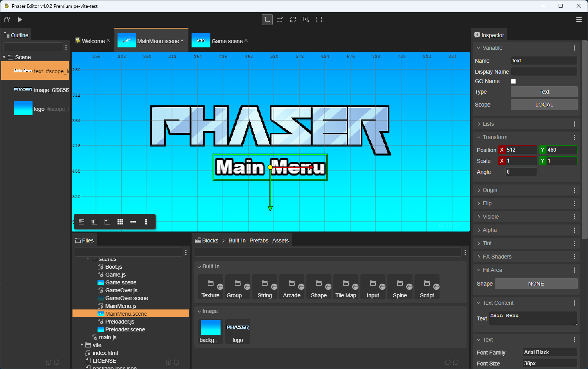Switch to the Game.scene tab
This screenshot has width=588, height=369.
[x=227, y=41]
